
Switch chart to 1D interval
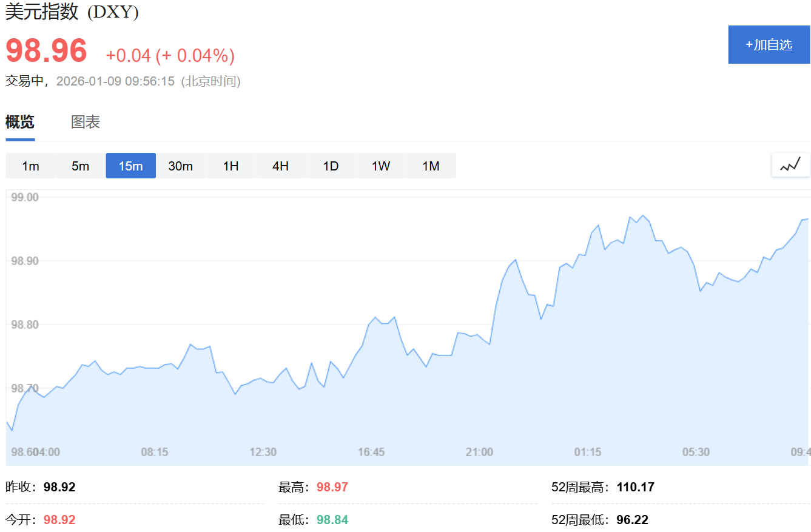[x=331, y=166]
